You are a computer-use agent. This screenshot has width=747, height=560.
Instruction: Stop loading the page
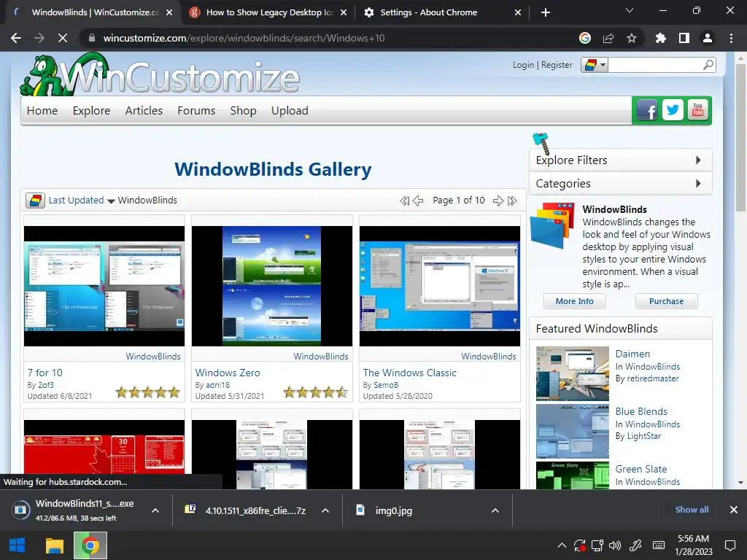pos(63,38)
